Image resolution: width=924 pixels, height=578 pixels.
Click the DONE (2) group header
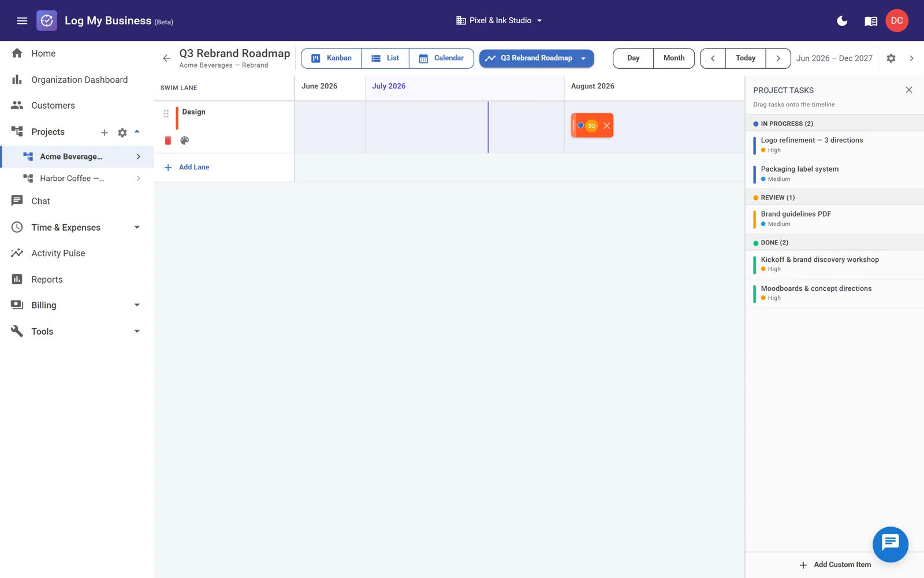(x=834, y=243)
